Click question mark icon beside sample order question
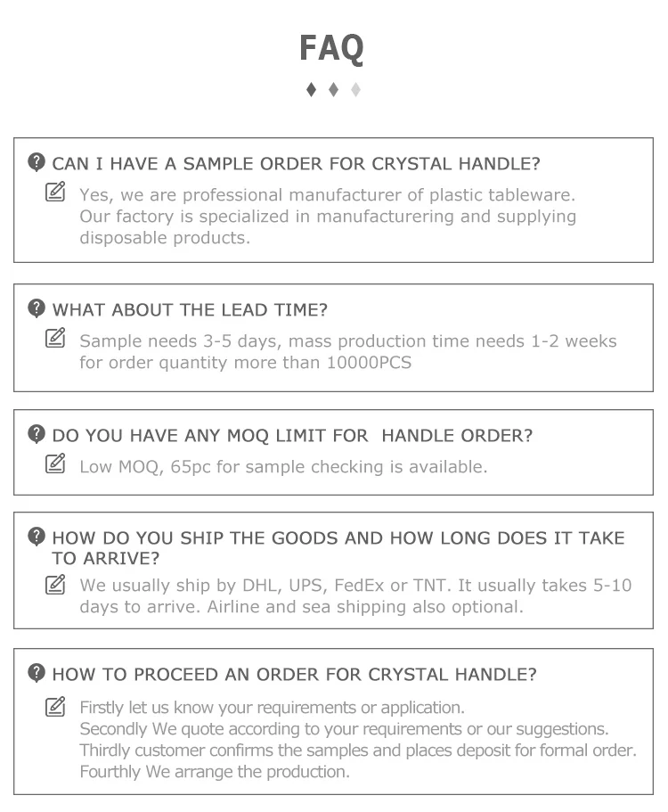 coord(37,162)
